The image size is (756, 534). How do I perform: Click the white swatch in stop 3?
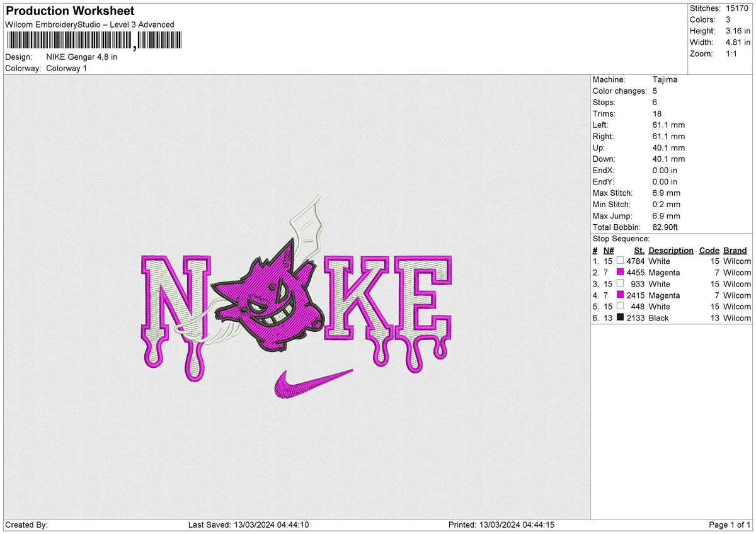tap(621, 283)
